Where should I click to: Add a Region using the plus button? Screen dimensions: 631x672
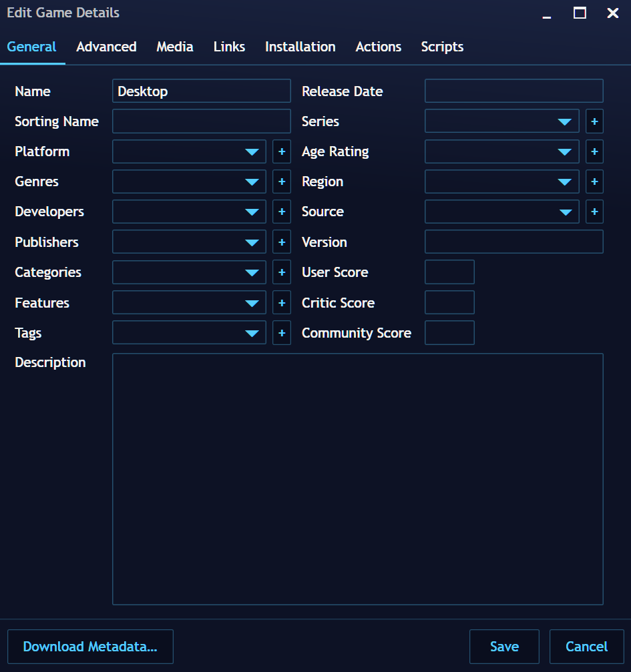pyautogui.click(x=594, y=182)
